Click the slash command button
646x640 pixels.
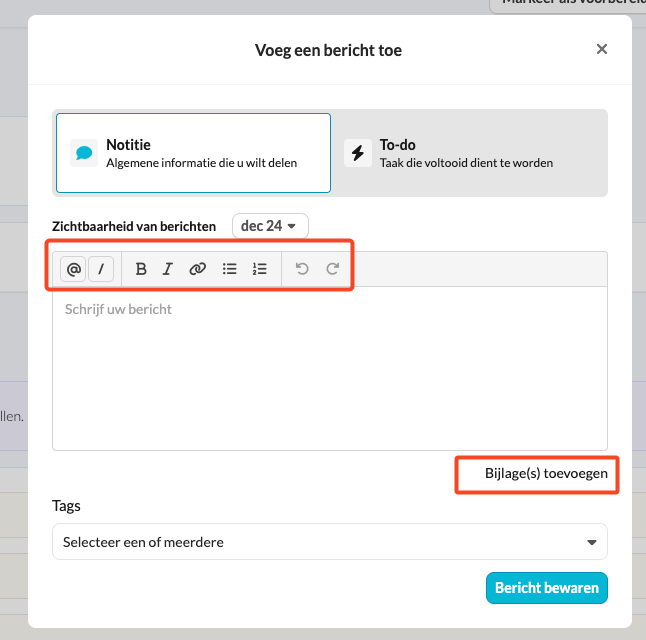101,269
